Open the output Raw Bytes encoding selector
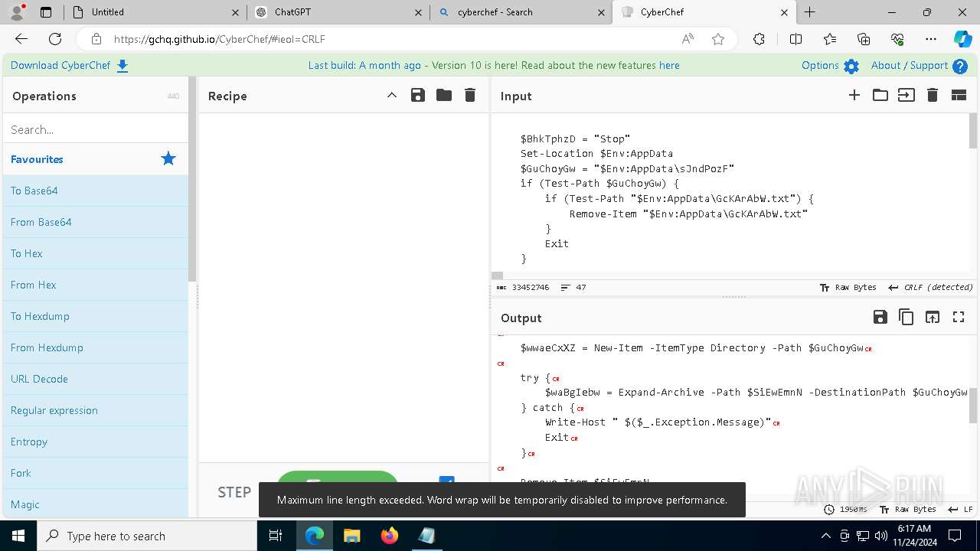This screenshot has height=551, width=980. coord(908,510)
